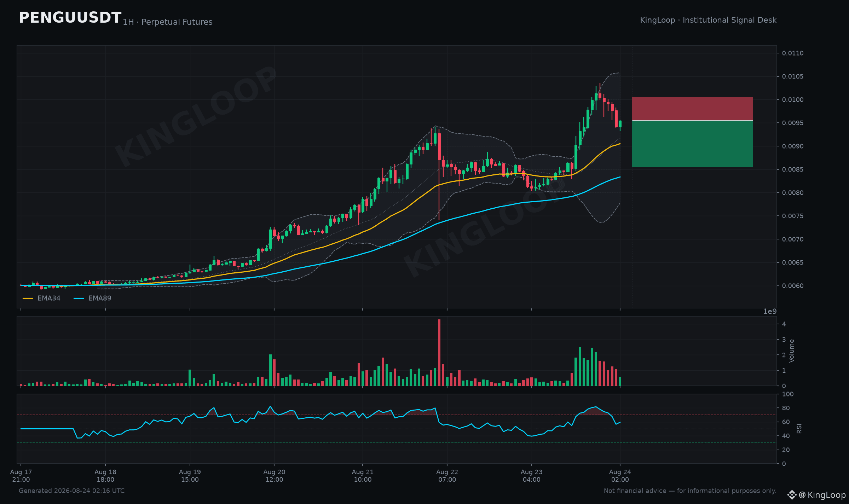This screenshot has width=849, height=504.
Task: Click the 0.0080 price axis label
Action: pos(793,193)
